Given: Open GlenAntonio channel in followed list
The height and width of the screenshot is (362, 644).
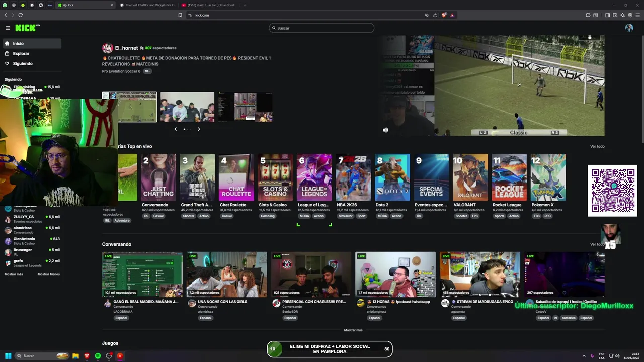Looking at the screenshot, I should point(32,241).
